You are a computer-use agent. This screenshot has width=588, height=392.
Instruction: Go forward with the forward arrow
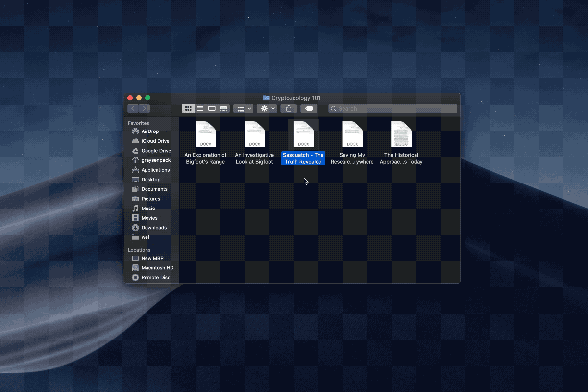point(145,108)
